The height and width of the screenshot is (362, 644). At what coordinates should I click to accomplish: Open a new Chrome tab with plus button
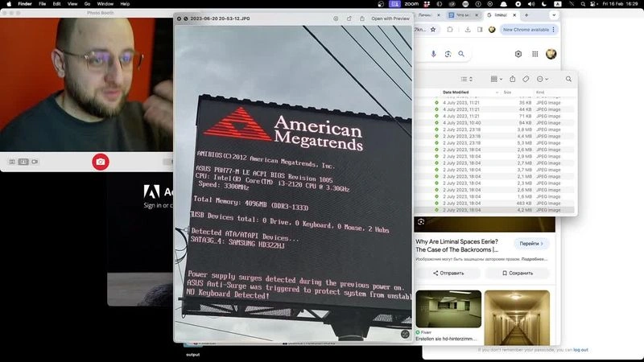click(x=526, y=15)
